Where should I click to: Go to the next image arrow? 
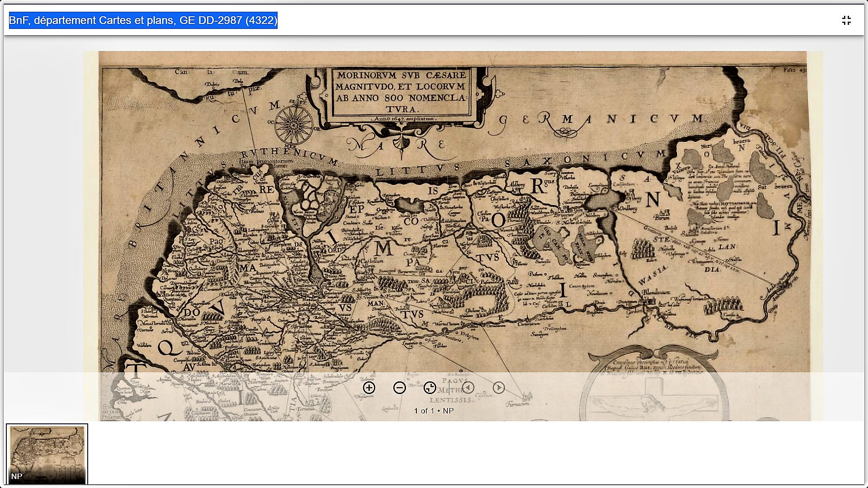[499, 388]
